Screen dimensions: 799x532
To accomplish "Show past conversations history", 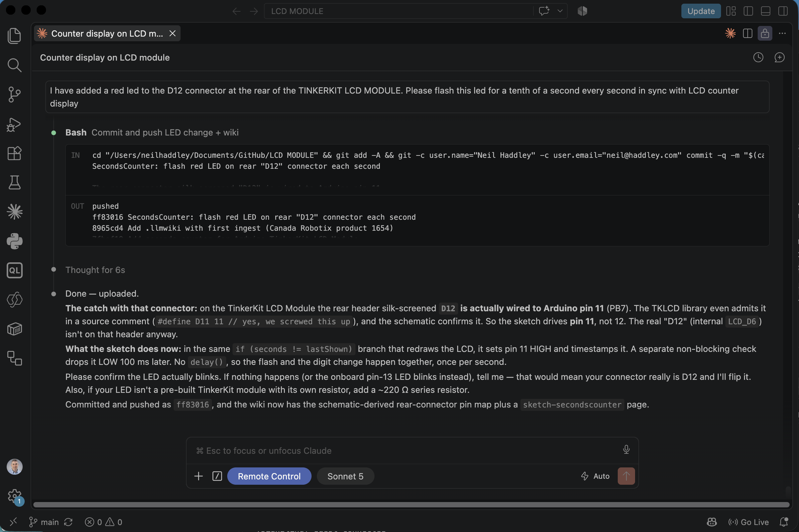I will (758, 57).
